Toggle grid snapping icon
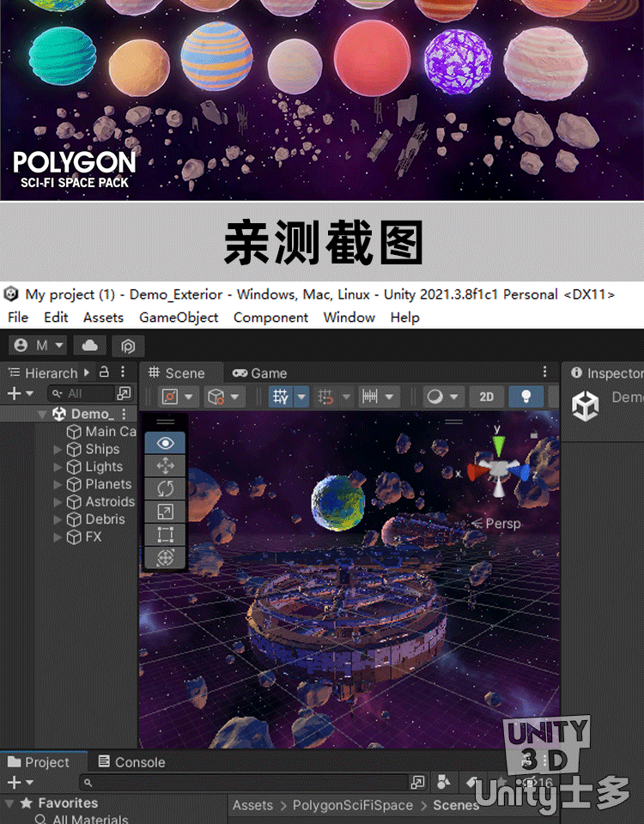The width and height of the screenshot is (644, 824). pos(326,397)
